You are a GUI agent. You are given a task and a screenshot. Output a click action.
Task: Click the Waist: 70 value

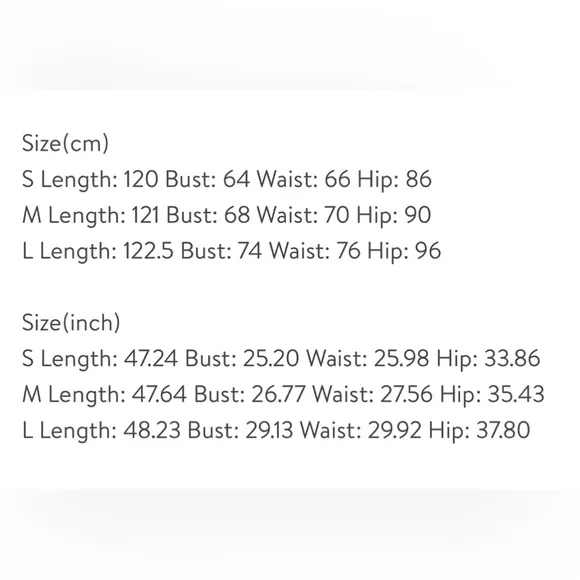pos(303,215)
